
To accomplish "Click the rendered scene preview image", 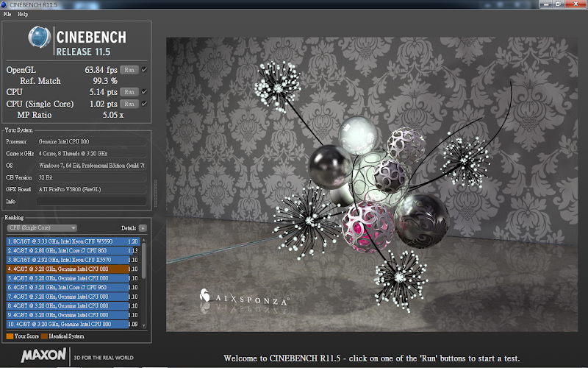I will [372, 185].
